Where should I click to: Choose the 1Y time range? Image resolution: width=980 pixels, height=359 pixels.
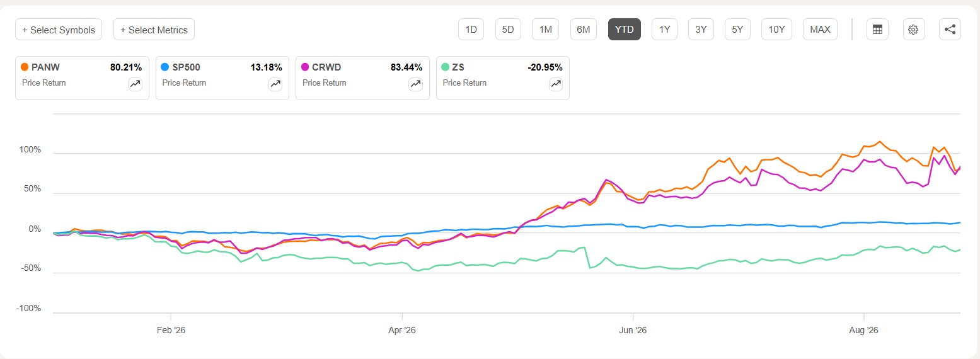click(665, 30)
